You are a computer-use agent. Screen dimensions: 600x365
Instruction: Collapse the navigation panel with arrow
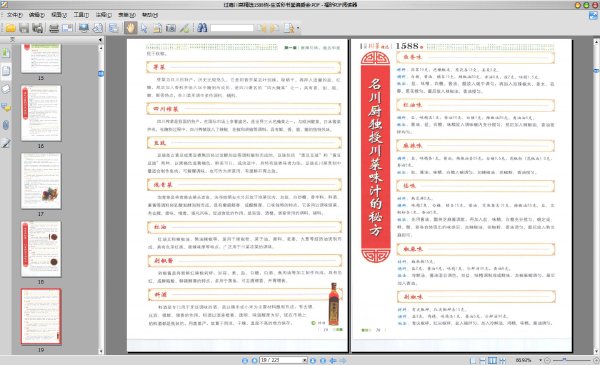point(100,39)
